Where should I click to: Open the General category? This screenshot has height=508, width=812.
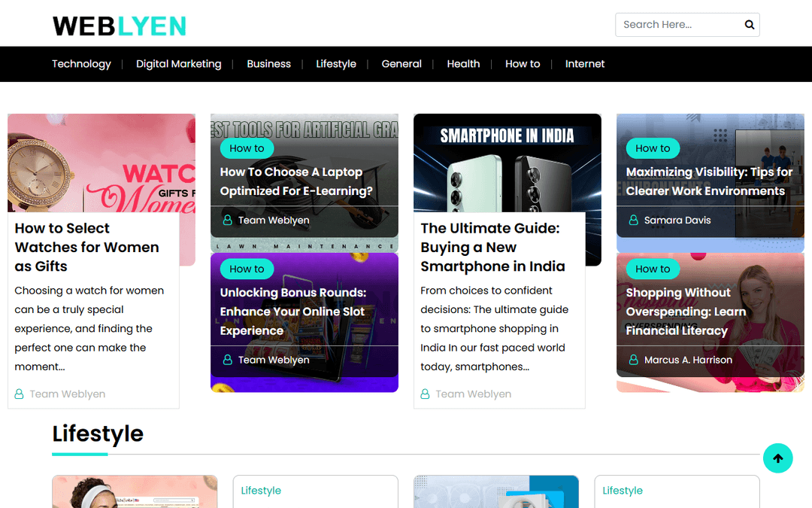401,64
